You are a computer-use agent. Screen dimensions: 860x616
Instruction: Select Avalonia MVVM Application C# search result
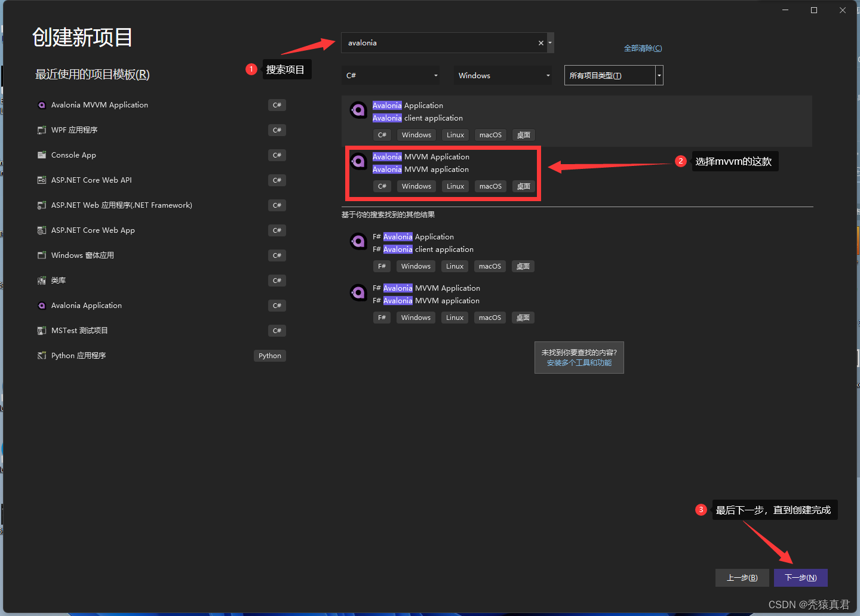point(577,173)
